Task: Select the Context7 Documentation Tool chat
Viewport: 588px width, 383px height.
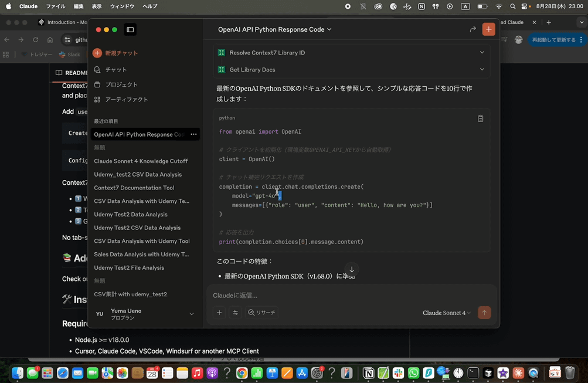Action: [x=134, y=188]
